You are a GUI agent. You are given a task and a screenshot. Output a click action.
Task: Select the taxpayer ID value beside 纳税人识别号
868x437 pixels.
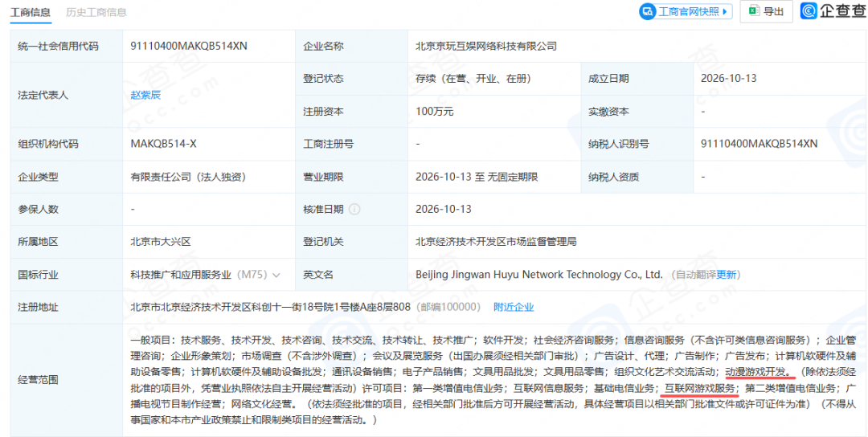click(x=759, y=144)
